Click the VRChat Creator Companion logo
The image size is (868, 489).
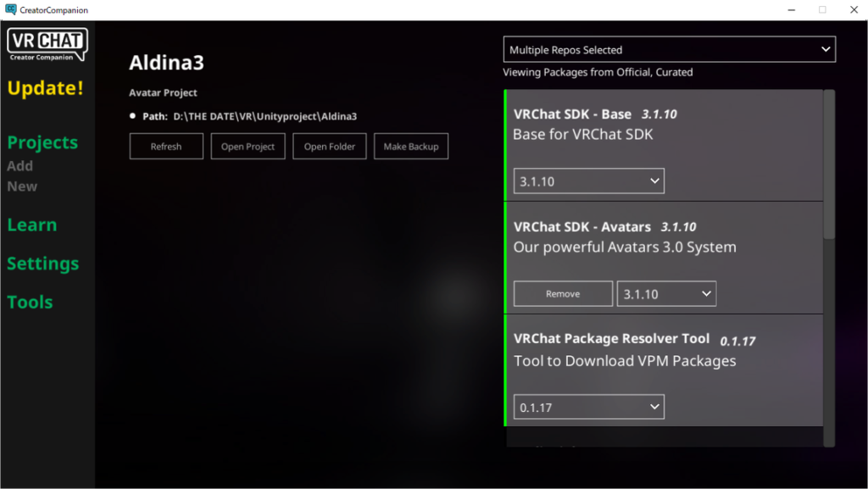coord(47,44)
